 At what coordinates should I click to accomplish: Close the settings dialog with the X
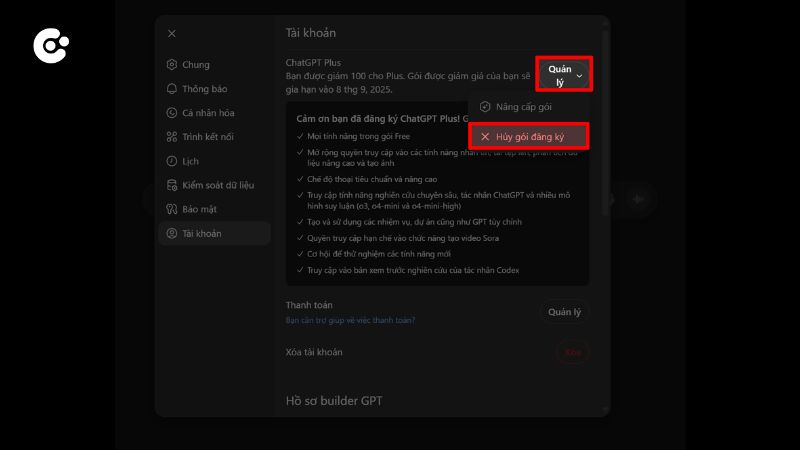click(x=171, y=34)
